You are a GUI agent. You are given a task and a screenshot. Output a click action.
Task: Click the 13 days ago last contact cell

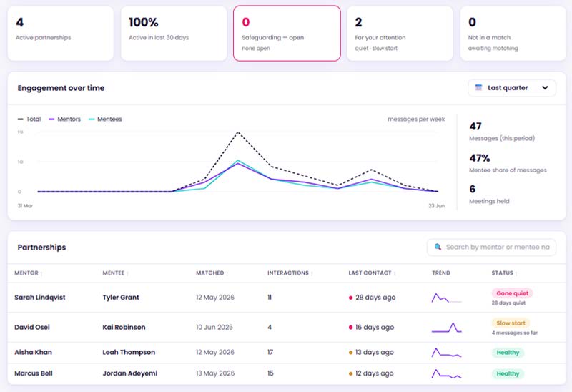point(371,352)
